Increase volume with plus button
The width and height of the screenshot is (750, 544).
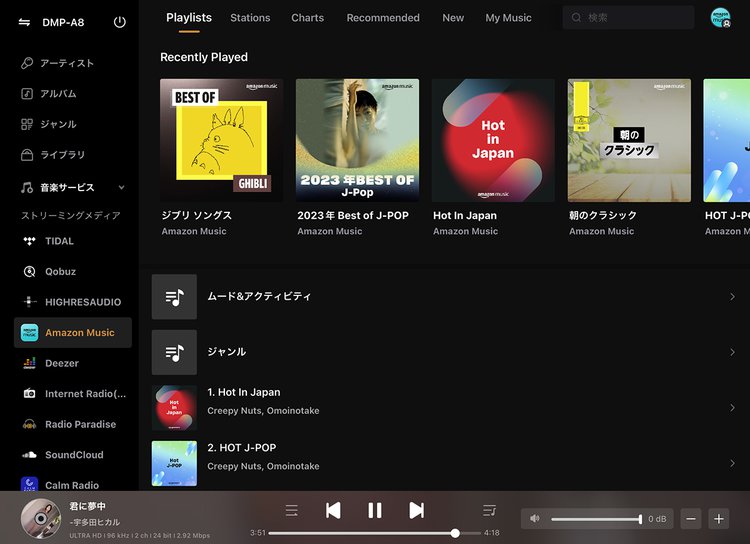pyautogui.click(x=718, y=519)
